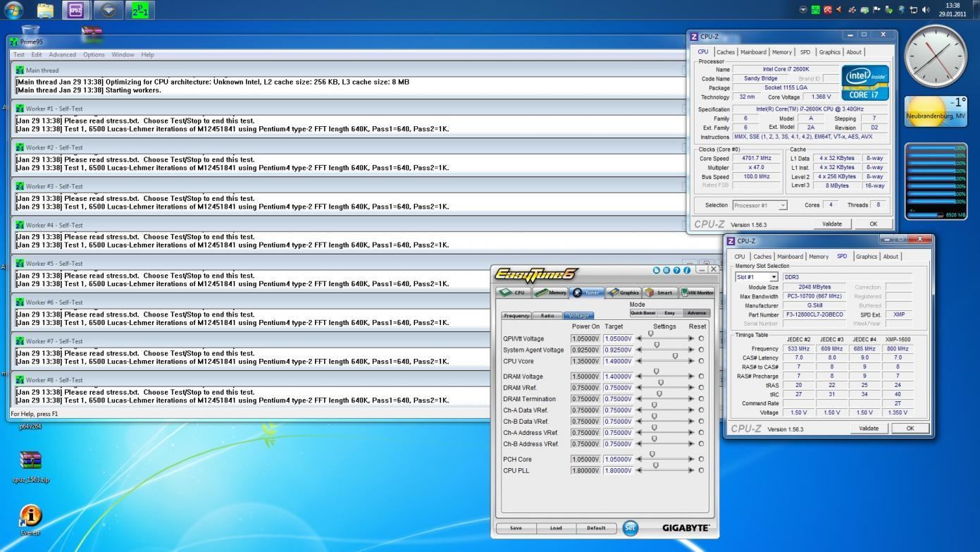The image size is (980, 552).
Task: Open the Frequency sub-tab in EasyTune6
Action: click(x=516, y=316)
